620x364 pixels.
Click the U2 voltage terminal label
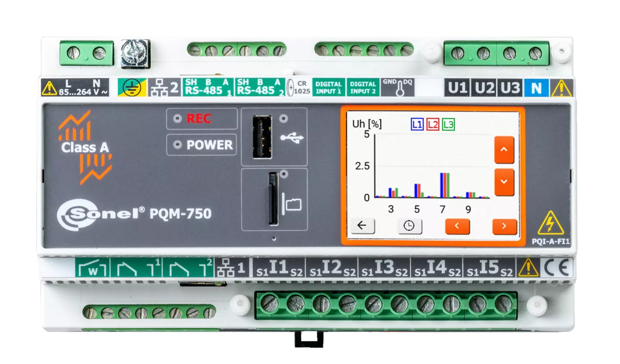[484, 88]
